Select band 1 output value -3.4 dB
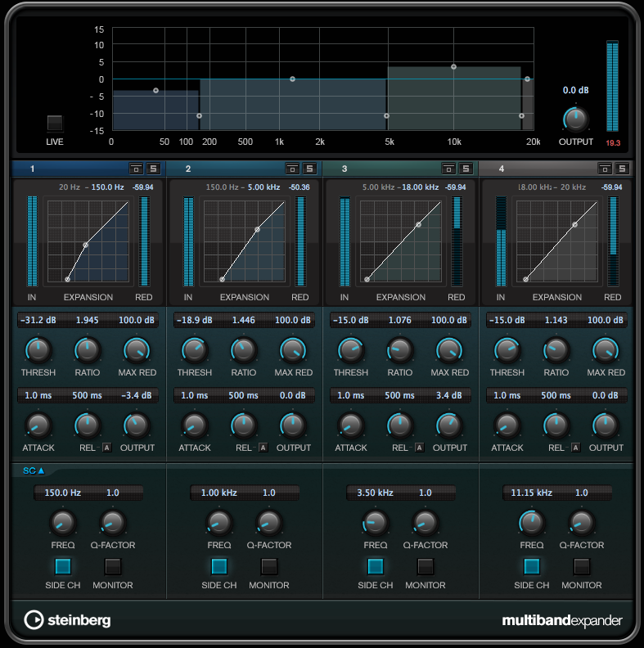The image size is (644, 648). tap(137, 395)
